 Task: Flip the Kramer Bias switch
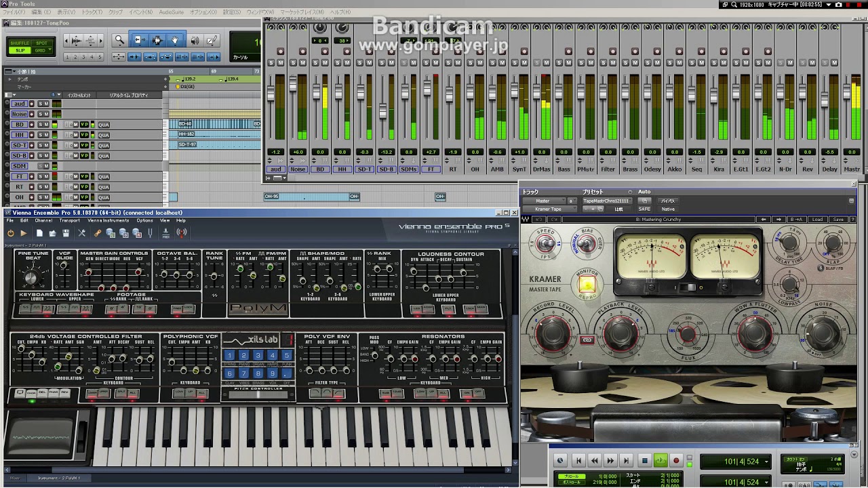[587, 243]
